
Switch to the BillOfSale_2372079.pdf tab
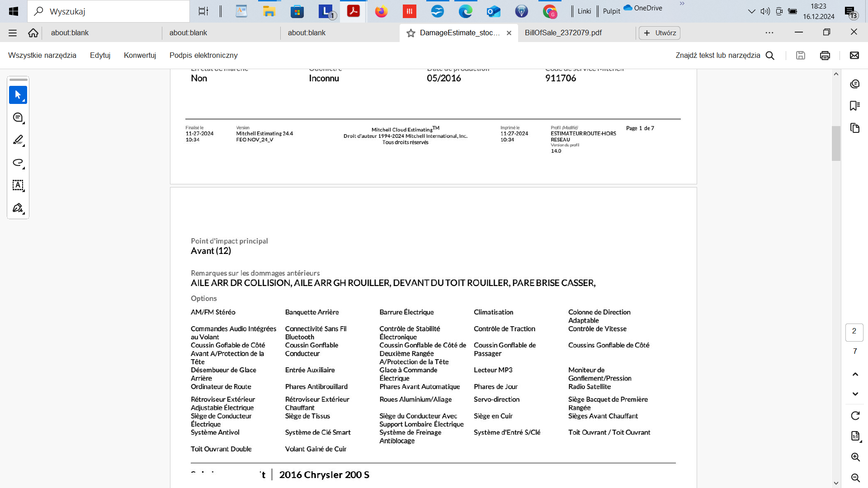coord(563,33)
